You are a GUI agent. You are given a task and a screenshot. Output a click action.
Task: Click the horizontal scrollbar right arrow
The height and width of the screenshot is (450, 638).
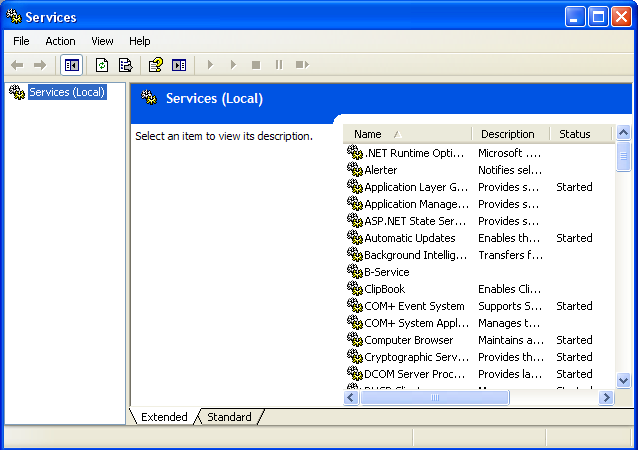pyautogui.click(x=606, y=397)
